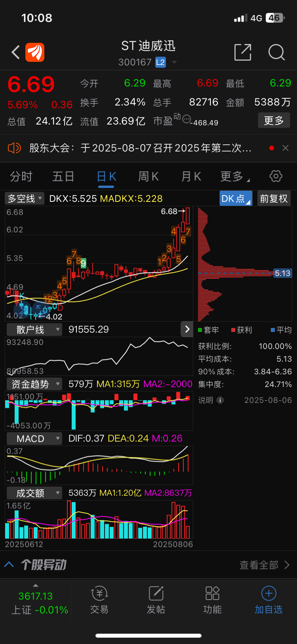The image size is (297, 644).
Task: Tap the 市盈 动 P/E label
Action: click(167, 120)
